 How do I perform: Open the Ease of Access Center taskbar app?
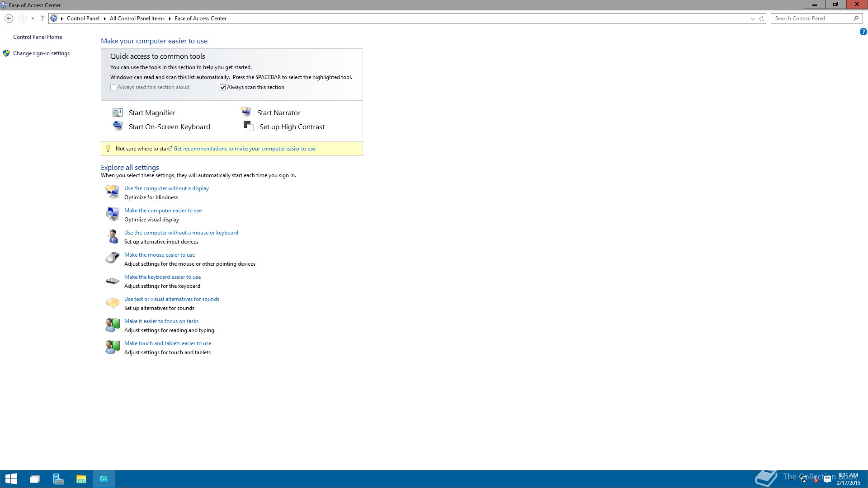(x=104, y=479)
